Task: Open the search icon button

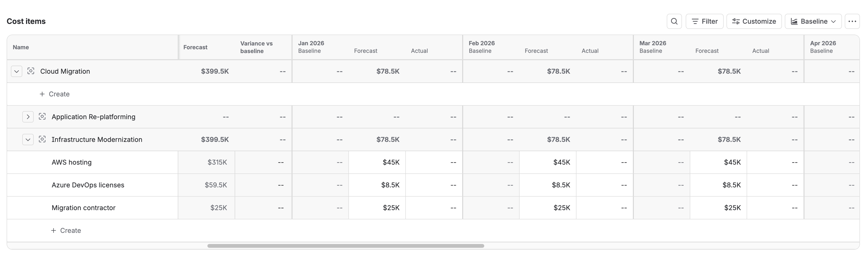Action: coord(674,21)
